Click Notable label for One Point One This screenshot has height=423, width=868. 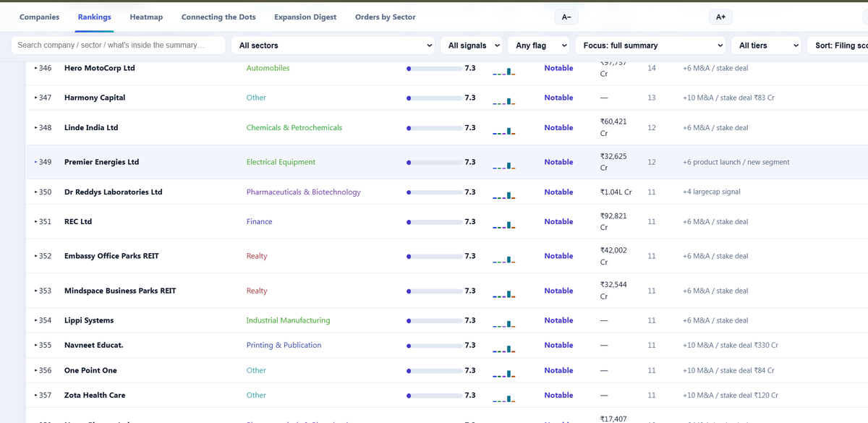pyautogui.click(x=558, y=370)
